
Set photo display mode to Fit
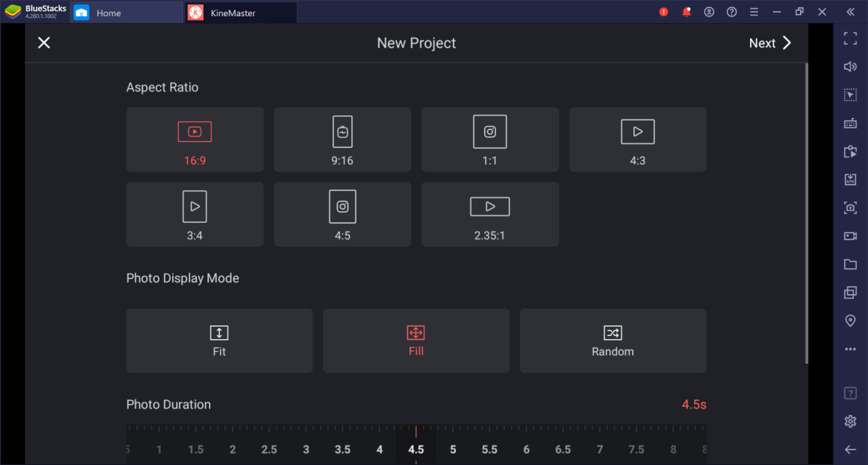point(219,341)
